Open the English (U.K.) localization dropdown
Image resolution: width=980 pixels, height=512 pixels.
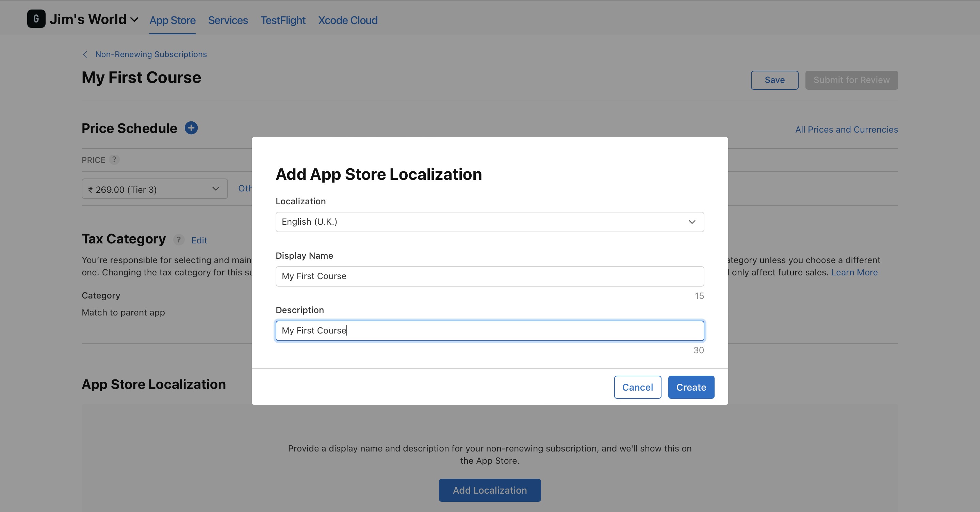(x=489, y=222)
